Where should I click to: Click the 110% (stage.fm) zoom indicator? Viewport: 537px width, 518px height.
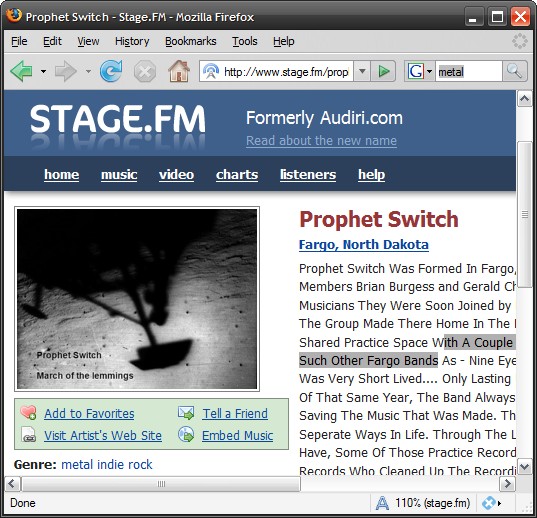coord(432,503)
